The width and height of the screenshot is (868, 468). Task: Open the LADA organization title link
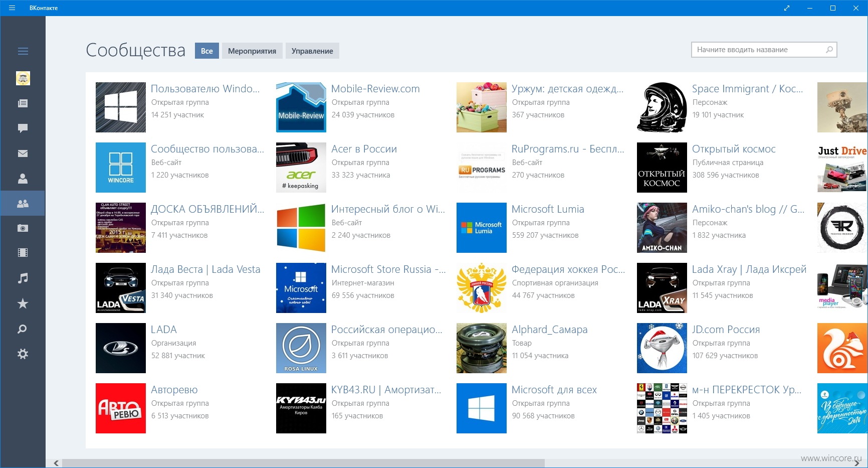click(164, 330)
